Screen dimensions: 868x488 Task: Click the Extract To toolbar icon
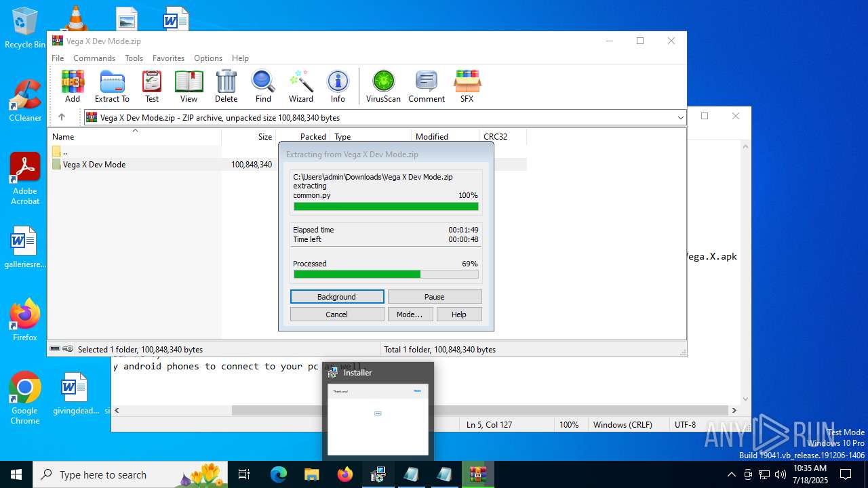tap(112, 86)
